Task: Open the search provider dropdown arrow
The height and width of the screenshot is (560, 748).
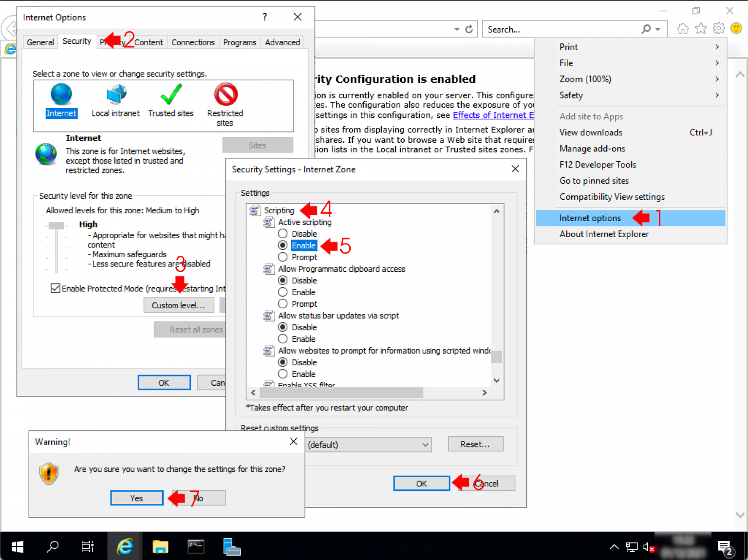Action: [656, 29]
